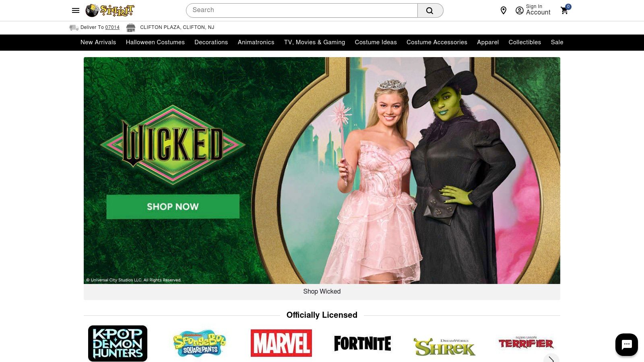The image size is (644, 362).
Task: Open the Halloween Costumes menu
Action: tap(155, 42)
